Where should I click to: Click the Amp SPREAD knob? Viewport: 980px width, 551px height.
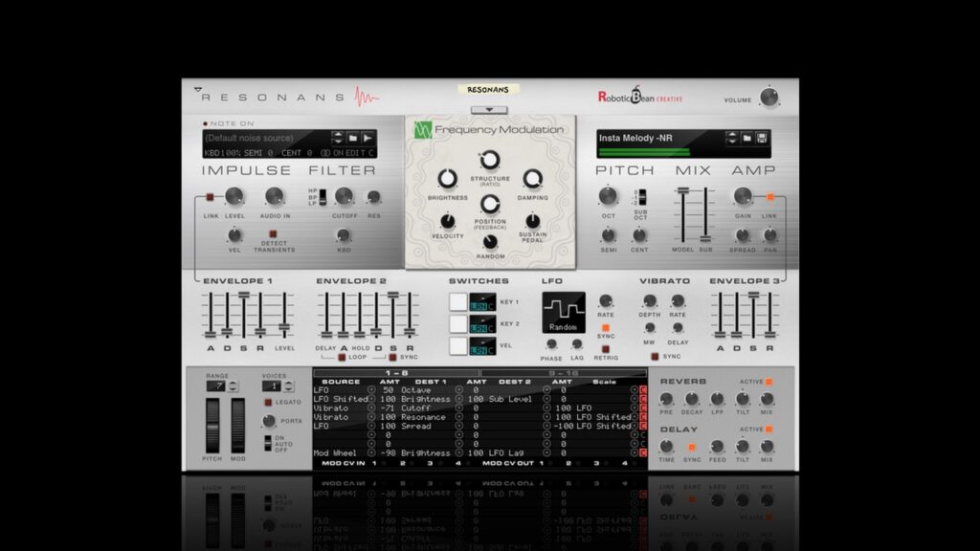[743, 235]
